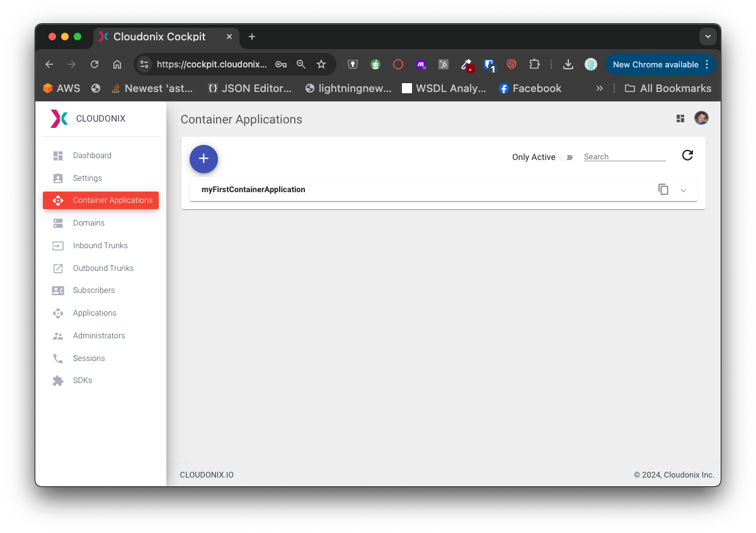Open the CLOUDONIX.IO footer link
Viewport: 756px width, 533px height.
tap(207, 475)
